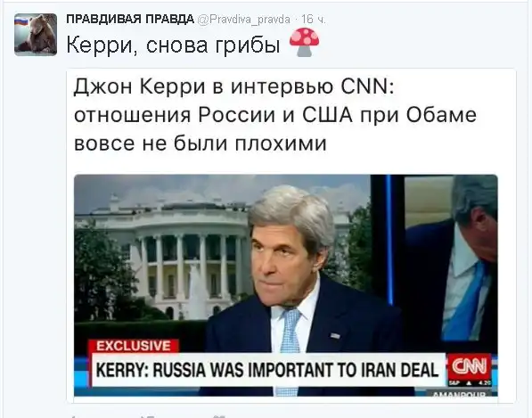Screen dimensions: 532x418
Task: Open headline Джон Керри в интервью CNN
Action: 234,86
